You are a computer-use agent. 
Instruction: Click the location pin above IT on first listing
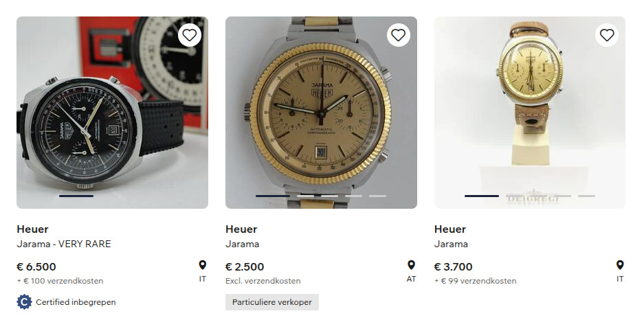(202, 265)
